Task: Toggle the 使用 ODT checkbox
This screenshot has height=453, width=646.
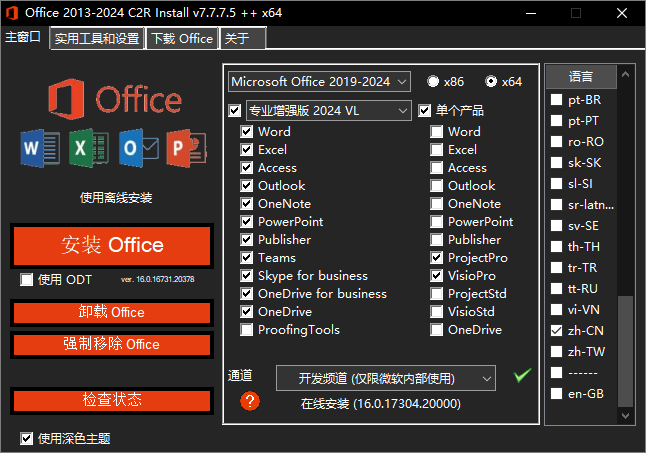Action: click(27, 280)
